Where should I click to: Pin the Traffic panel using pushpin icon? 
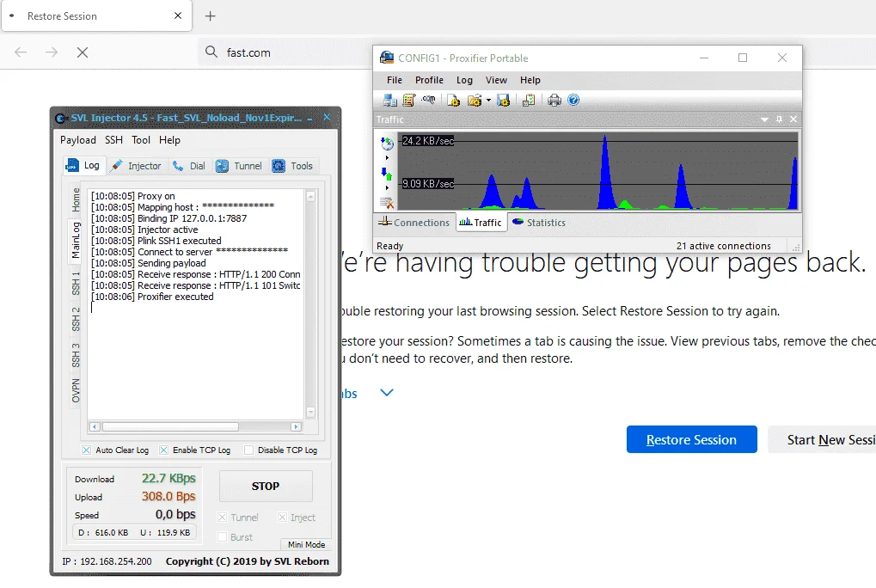(780, 119)
